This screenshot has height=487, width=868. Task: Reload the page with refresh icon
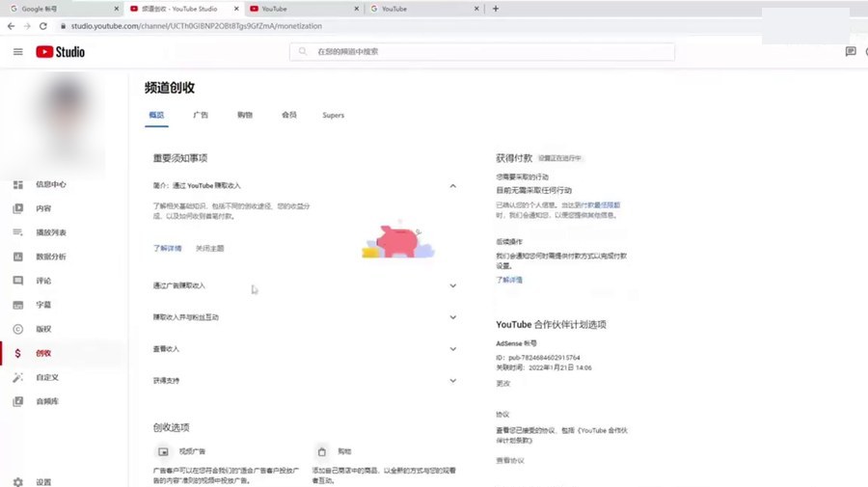click(43, 26)
